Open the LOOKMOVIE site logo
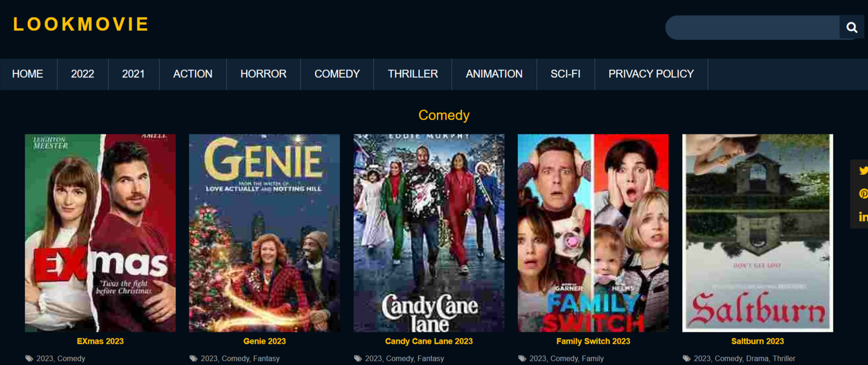Viewport: 868px width, 365px height. pyautogui.click(x=81, y=24)
